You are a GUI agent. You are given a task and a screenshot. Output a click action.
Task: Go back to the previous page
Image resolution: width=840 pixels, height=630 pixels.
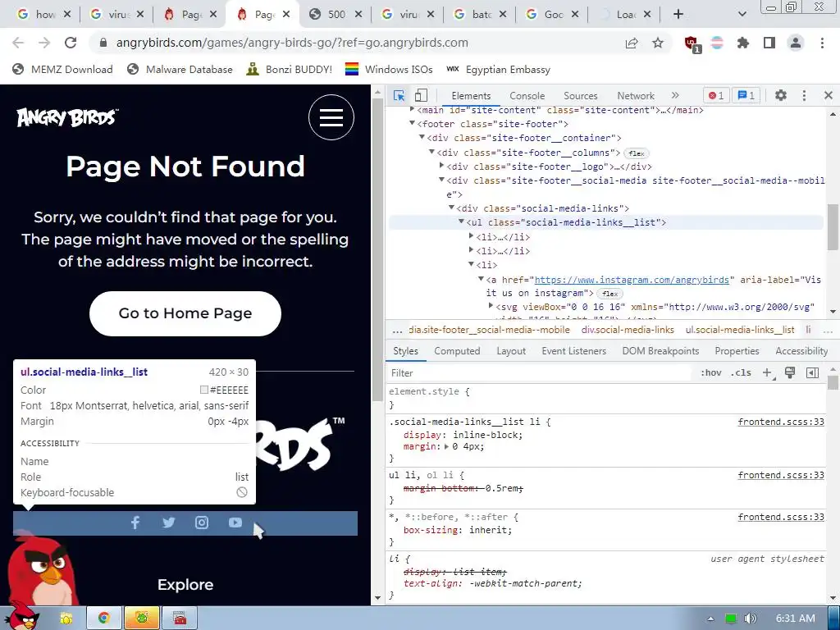click(18, 43)
